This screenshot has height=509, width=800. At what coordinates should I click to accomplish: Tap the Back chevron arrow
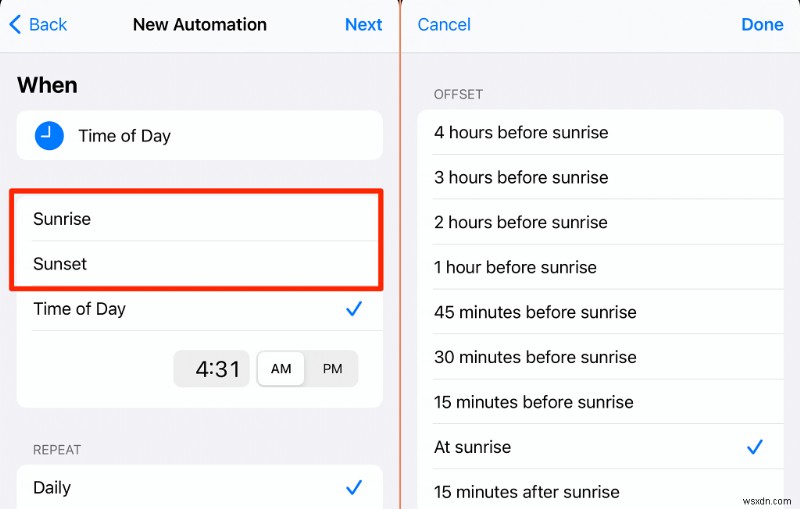coord(15,24)
